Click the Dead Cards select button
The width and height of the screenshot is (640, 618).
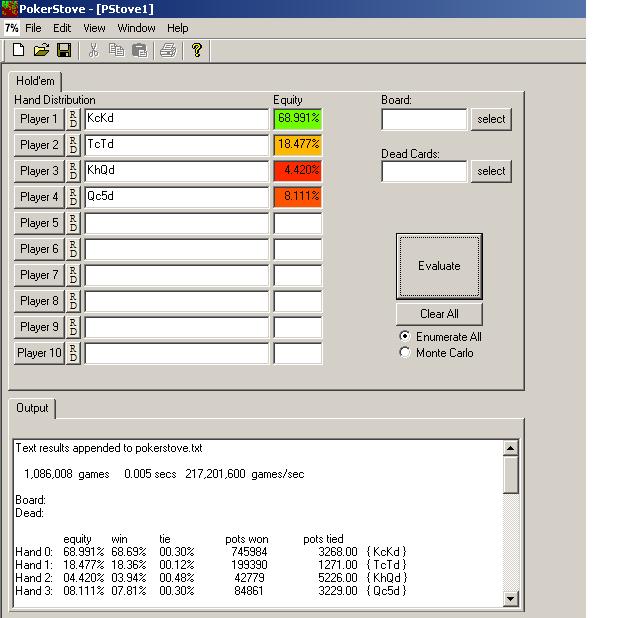[491, 171]
